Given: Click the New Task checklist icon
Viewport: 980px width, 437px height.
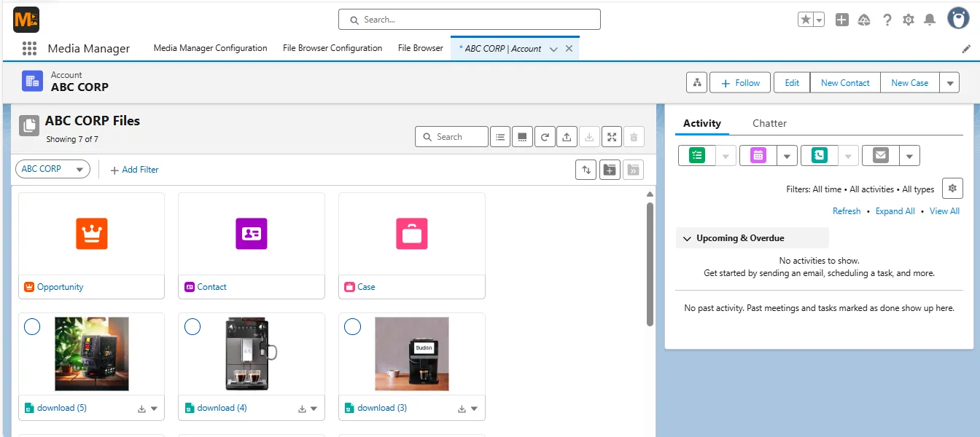Looking at the screenshot, I should click(697, 155).
